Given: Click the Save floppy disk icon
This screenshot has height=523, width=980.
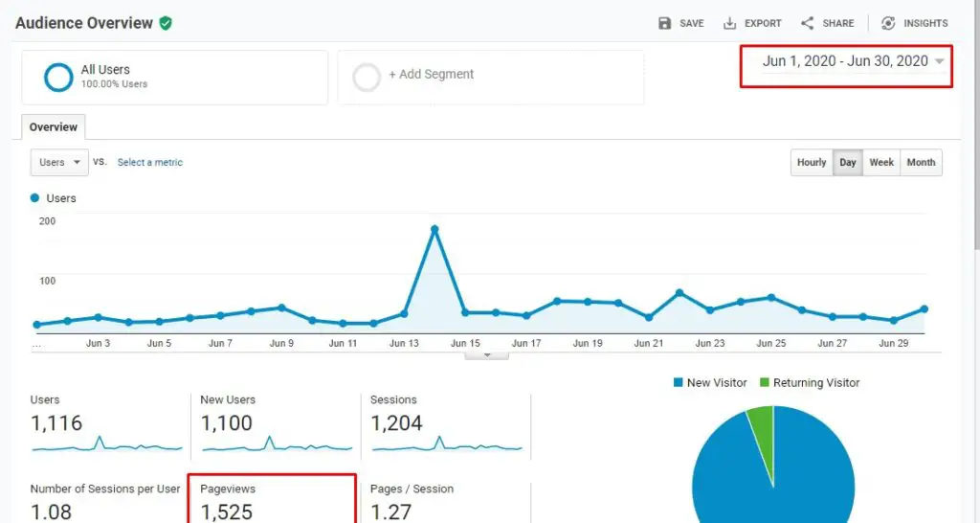Looking at the screenshot, I should tap(664, 23).
